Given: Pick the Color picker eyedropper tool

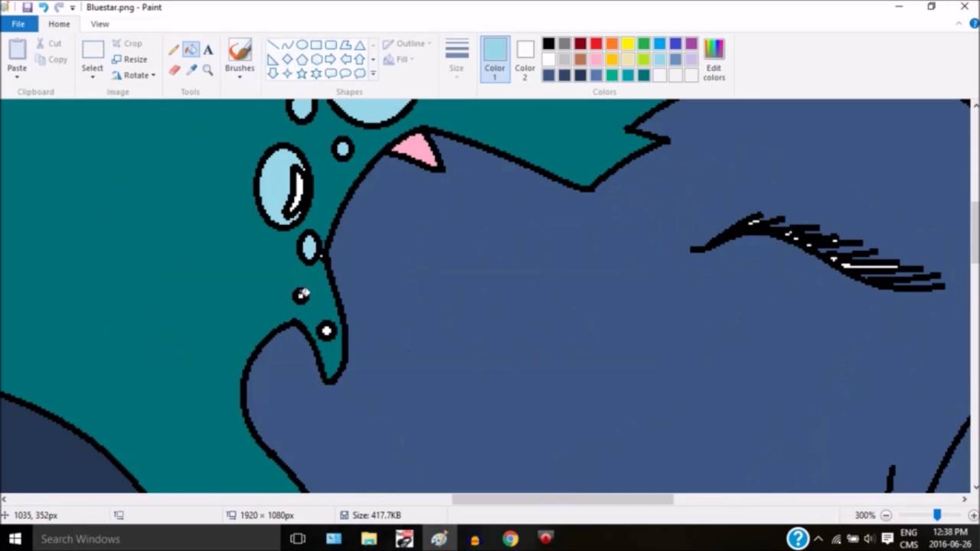Looking at the screenshot, I should (x=191, y=70).
